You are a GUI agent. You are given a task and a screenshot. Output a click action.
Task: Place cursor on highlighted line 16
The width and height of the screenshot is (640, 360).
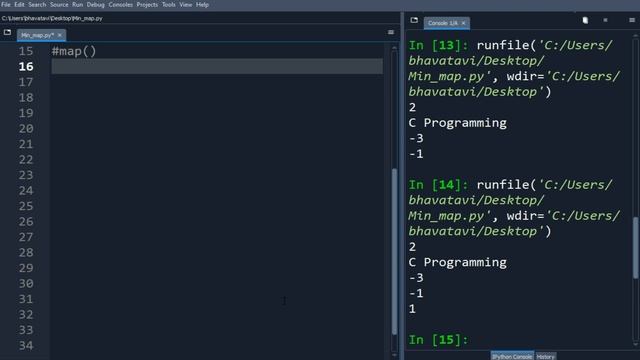(217, 67)
